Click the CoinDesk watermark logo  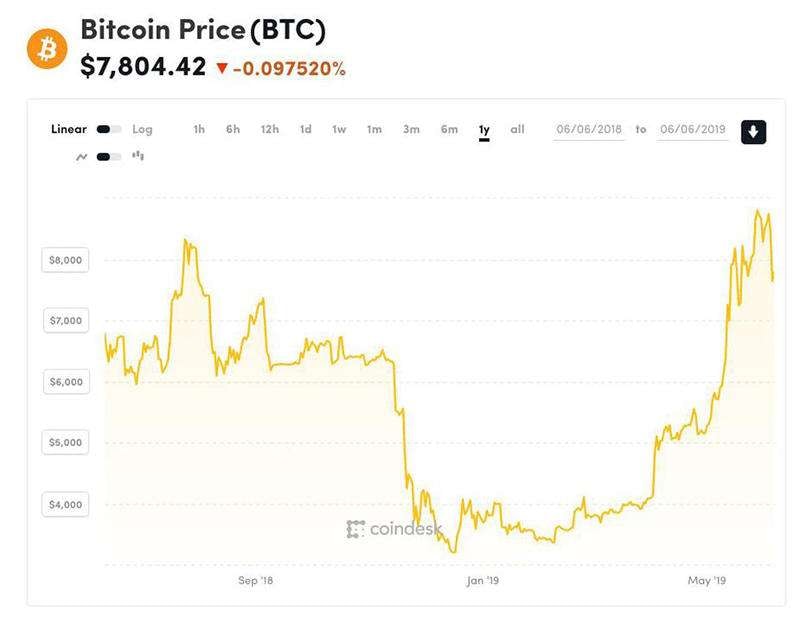point(394,529)
